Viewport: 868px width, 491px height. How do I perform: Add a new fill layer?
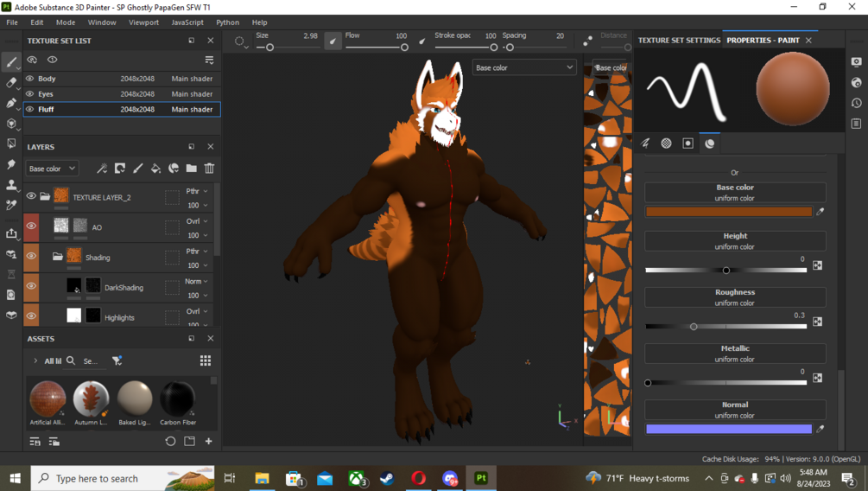click(155, 169)
